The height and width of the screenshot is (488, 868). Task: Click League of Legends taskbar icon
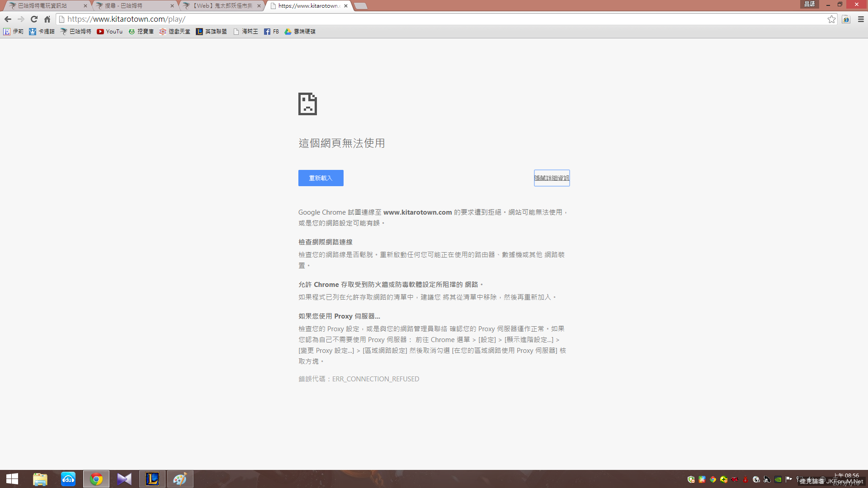[x=152, y=479]
